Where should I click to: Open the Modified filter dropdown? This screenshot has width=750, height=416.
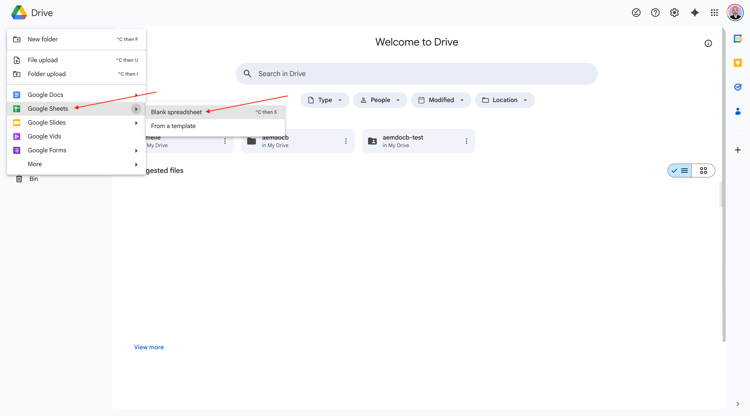click(441, 100)
